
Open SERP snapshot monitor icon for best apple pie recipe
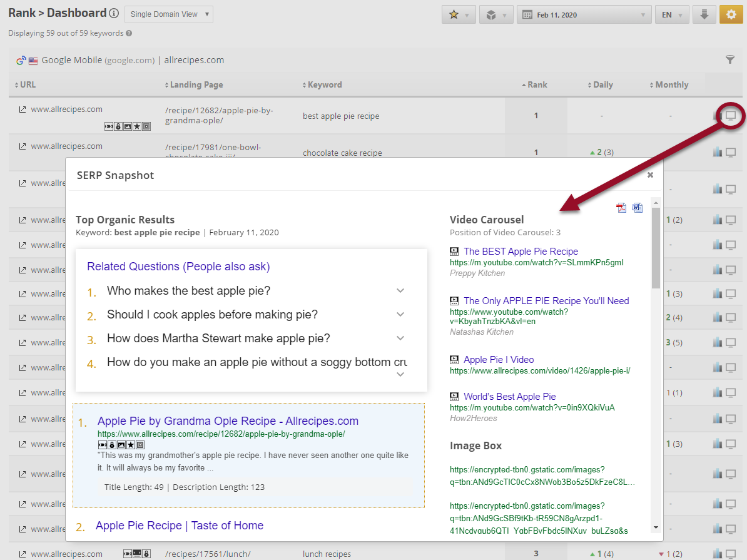tap(730, 115)
